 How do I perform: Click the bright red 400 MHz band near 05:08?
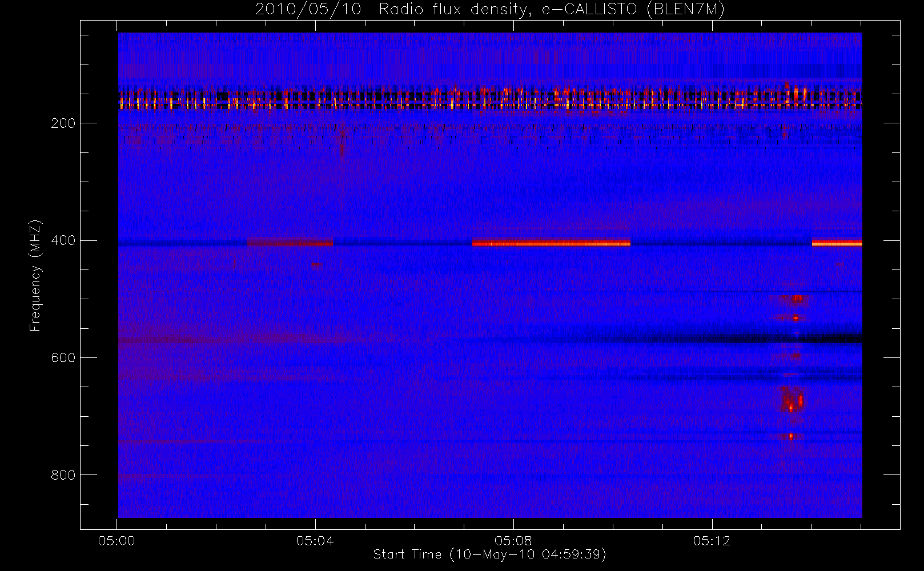click(x=551, y=243)
